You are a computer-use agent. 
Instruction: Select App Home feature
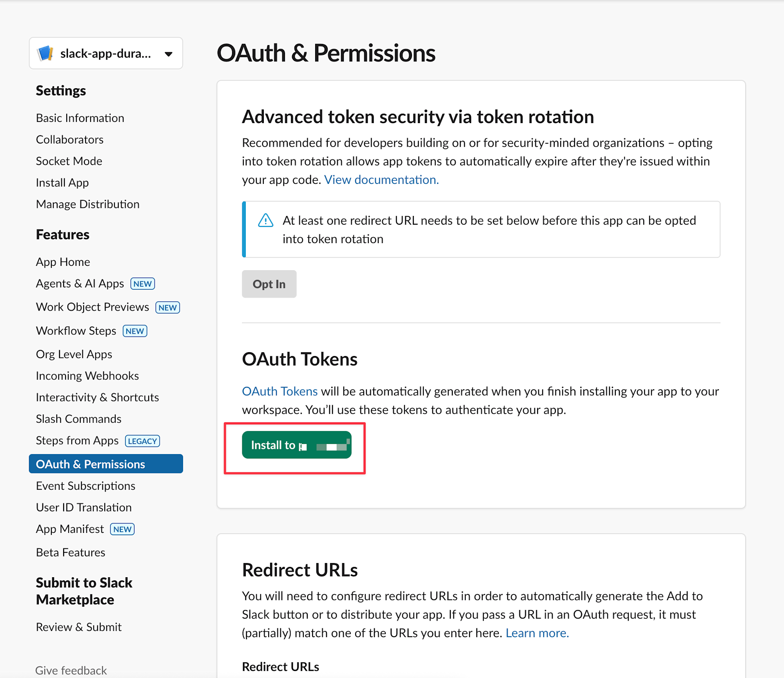(x=63, y=262)
